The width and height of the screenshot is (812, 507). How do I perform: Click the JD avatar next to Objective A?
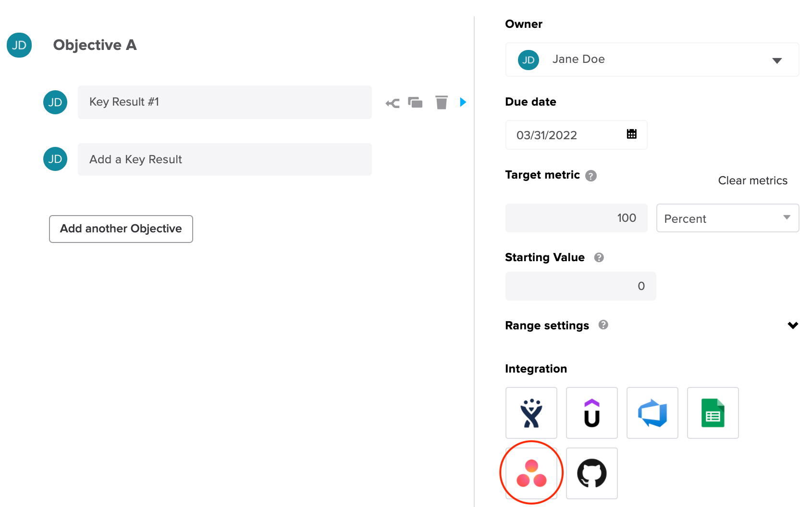(x=19, y=45)
